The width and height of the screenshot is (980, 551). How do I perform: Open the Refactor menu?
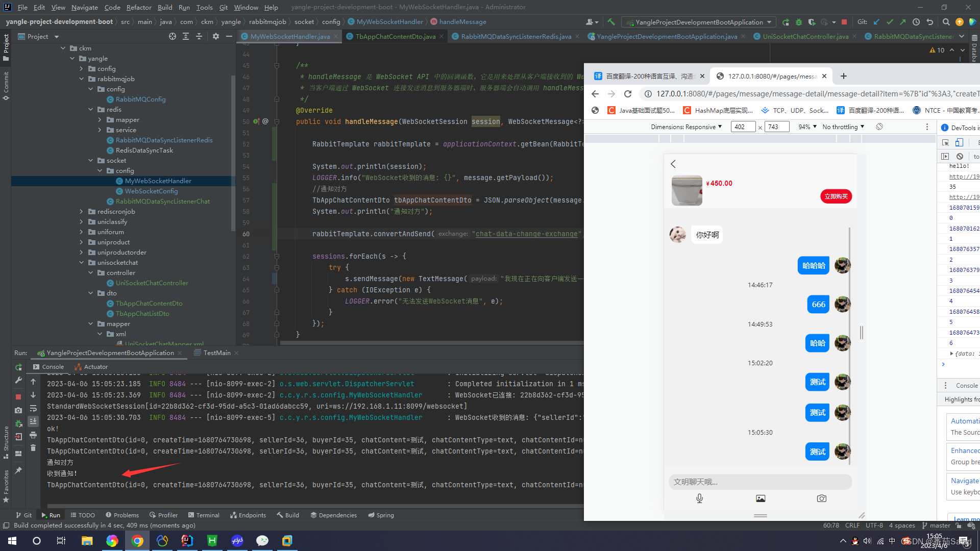139,7
